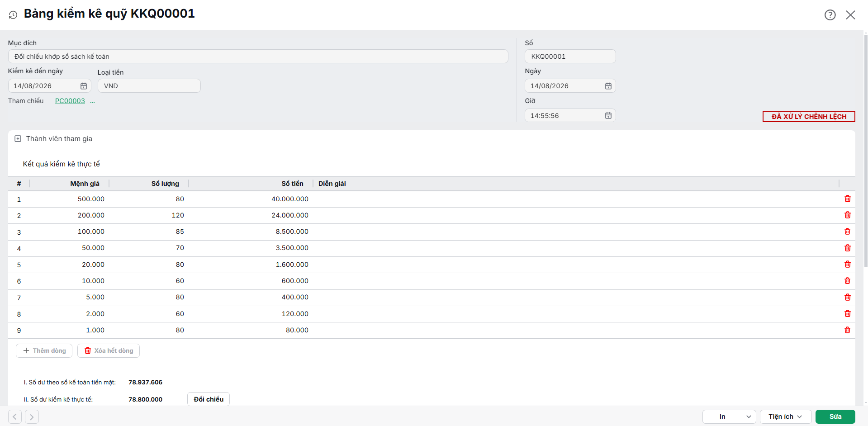The height and width of the screenshot is (426, 868).
Task: Delete the 500.000 denomination row
Action: [848, 199]
